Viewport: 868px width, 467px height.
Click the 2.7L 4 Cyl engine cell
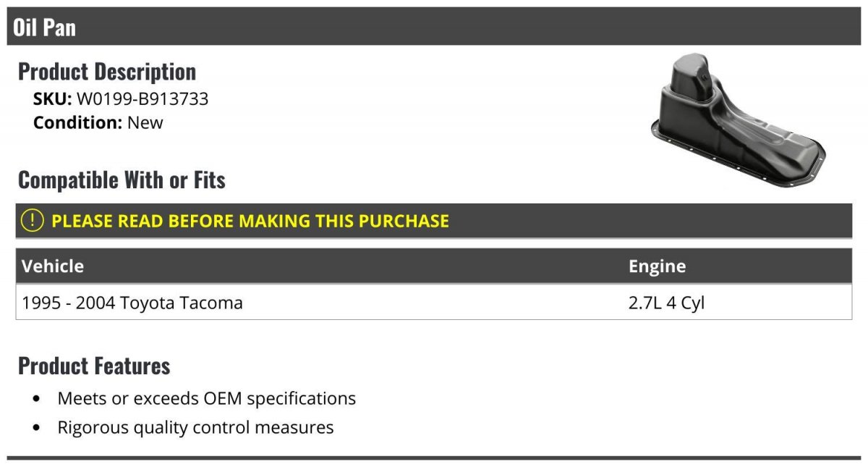666,303
